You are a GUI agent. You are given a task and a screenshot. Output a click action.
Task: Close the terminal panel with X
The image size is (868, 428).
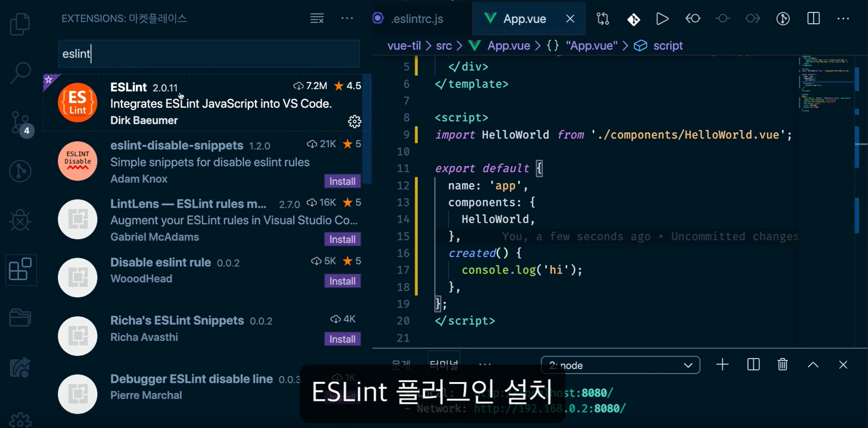point(843,365)
